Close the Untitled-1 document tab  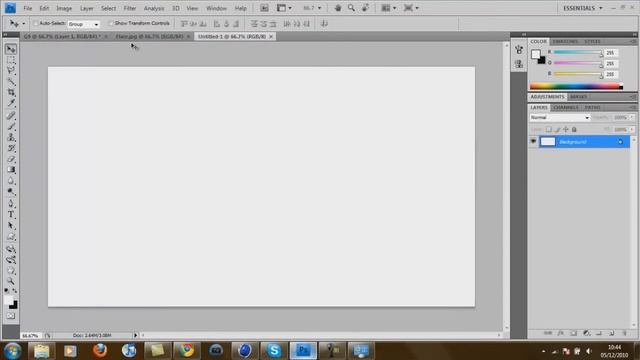click(271, 36)
